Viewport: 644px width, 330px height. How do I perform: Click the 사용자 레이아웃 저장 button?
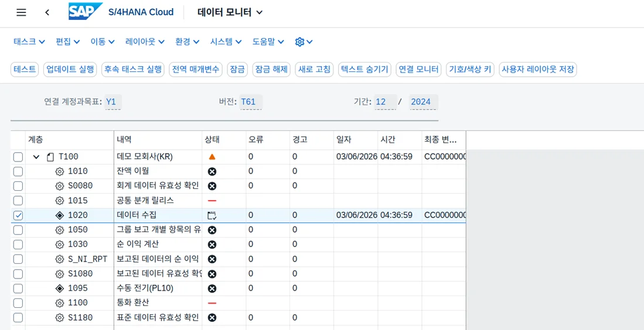coord(537,69)
